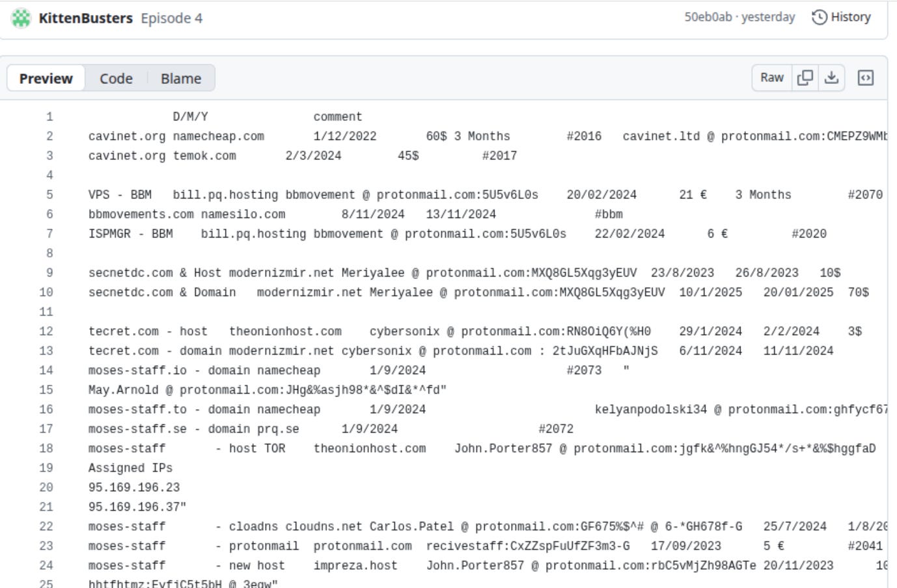Image resolution: width=897 pixels, height=588 pixels.
Task: Click the 'May.Arnold' text on line 15
Action: (124, 390)
